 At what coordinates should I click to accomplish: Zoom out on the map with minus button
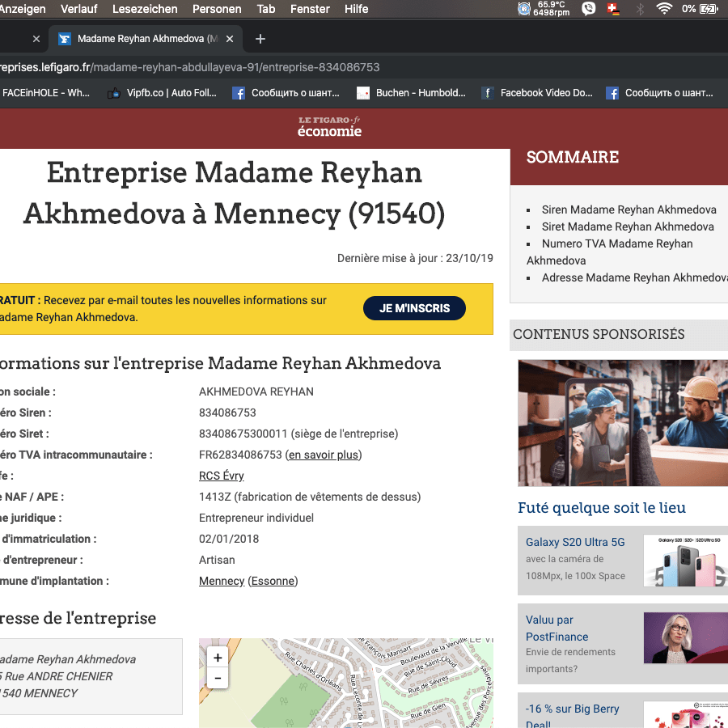click(218, 678)
